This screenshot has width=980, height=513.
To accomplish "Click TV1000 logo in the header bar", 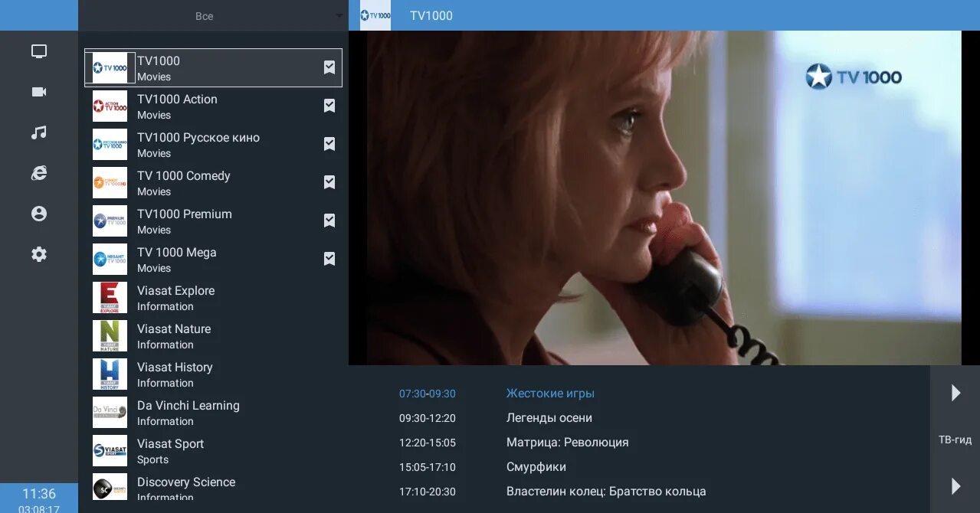I will point(375,15).
